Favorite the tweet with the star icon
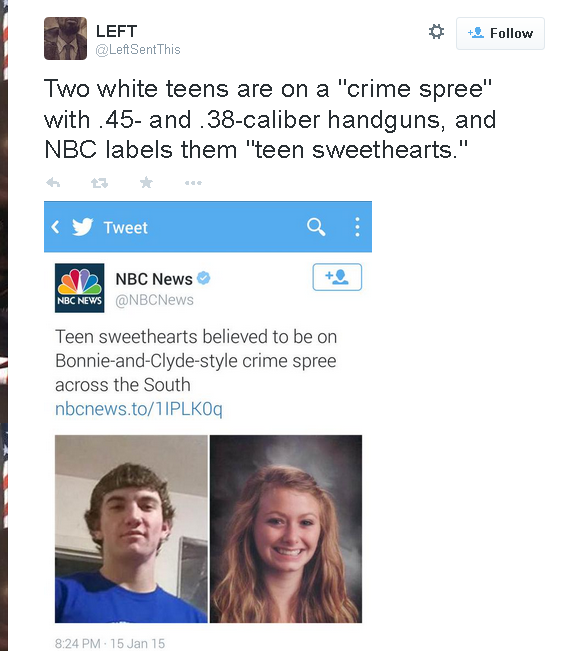The width and height of the screenshot is (578, 651). click(146, 182)
